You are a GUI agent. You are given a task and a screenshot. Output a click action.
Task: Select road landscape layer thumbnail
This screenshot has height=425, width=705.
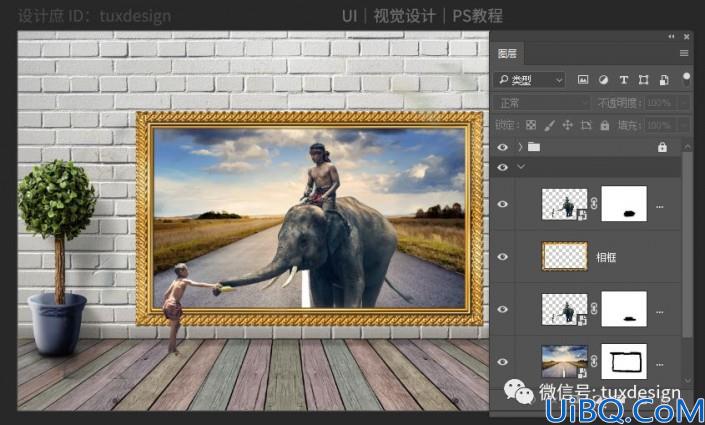pyautogui.click(x=564, y=362)
